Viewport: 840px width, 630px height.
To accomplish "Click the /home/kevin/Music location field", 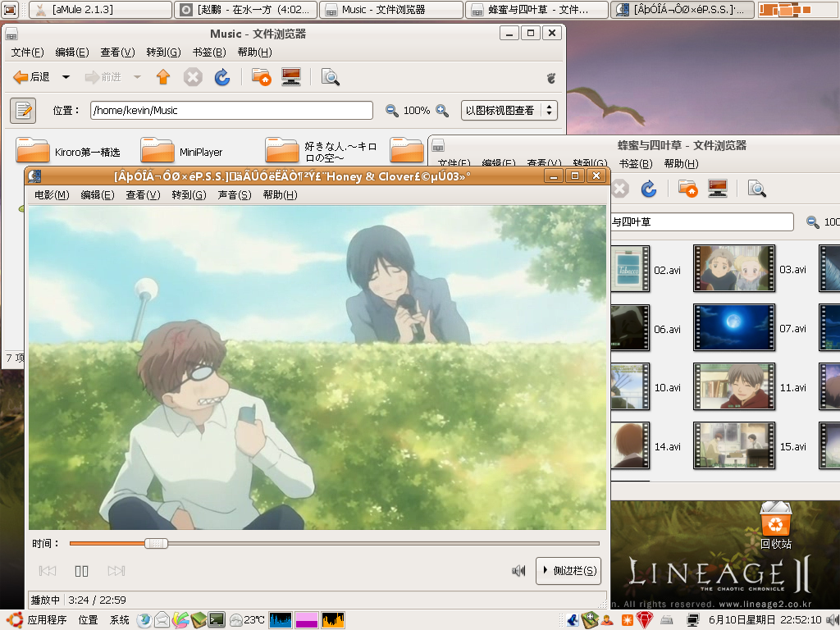I will (x=231, y=111).
